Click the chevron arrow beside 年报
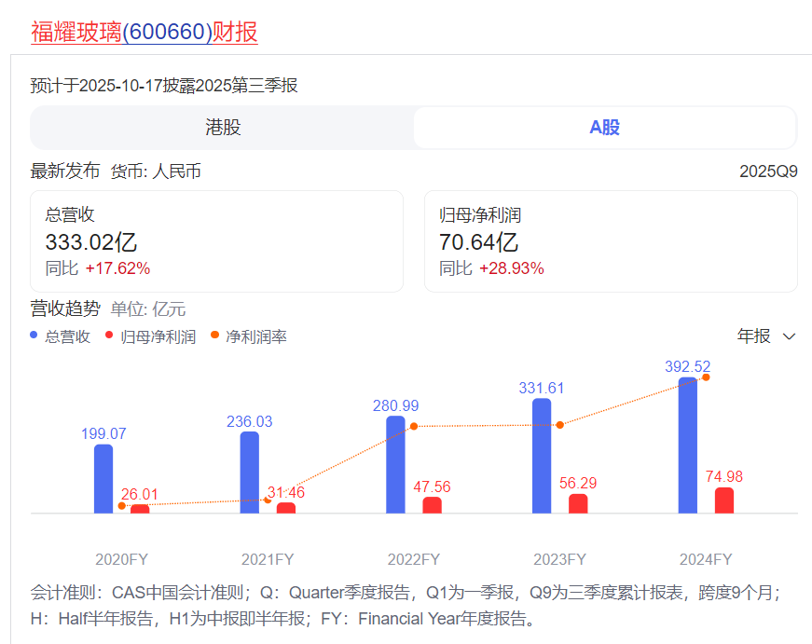Image resolution: width=812 pixels, height=644 pixels. click(x=789, y=336)
